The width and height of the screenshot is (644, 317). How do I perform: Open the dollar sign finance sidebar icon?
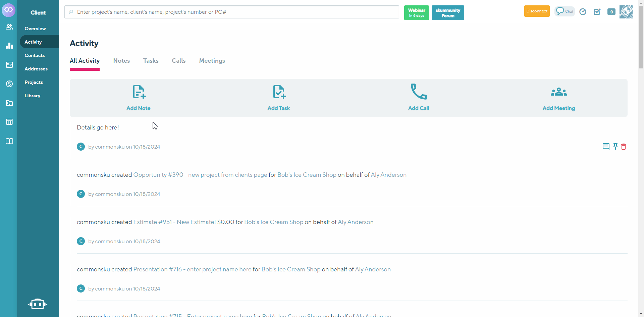[x=9, y=84]
